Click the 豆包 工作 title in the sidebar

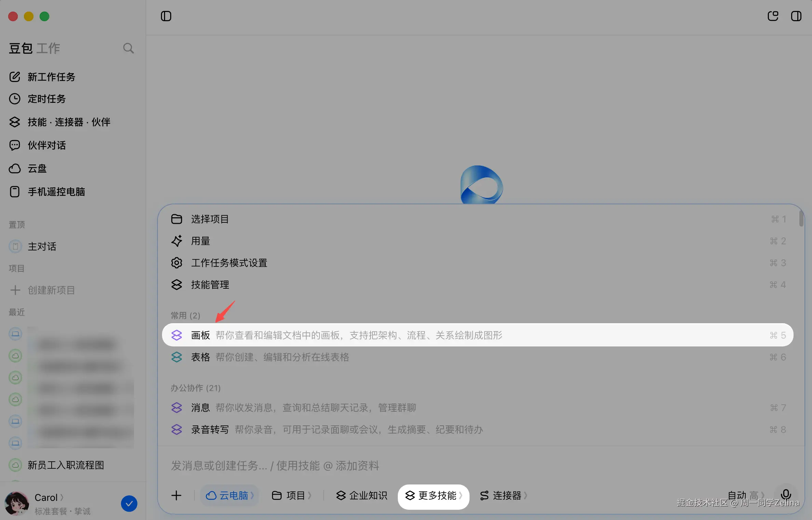(x=35, y=48)
